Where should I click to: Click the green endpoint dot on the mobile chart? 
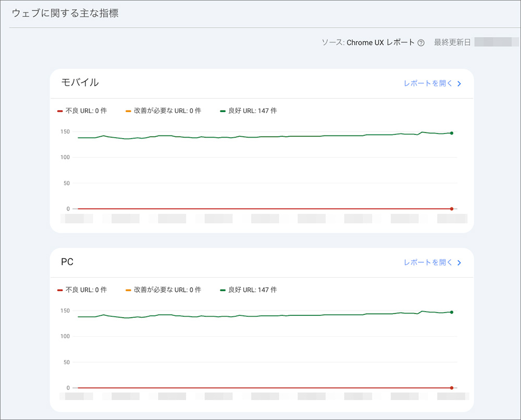(x=451, y=133)
